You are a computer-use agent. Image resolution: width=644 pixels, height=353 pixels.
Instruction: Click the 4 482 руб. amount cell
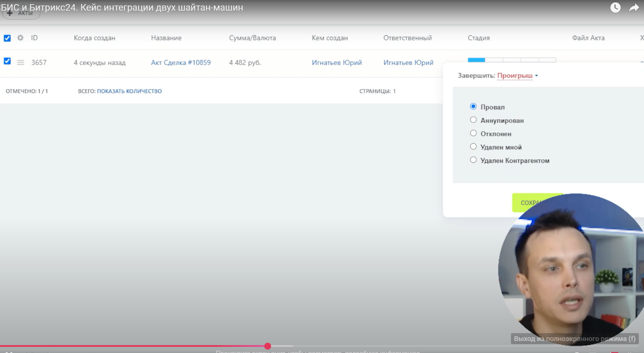click(x=245, y=62)
